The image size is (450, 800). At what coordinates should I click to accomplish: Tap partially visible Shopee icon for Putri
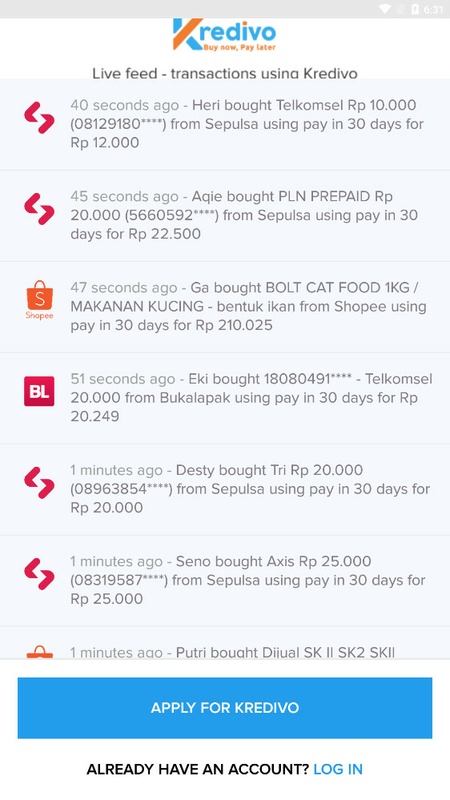[39, 652]
